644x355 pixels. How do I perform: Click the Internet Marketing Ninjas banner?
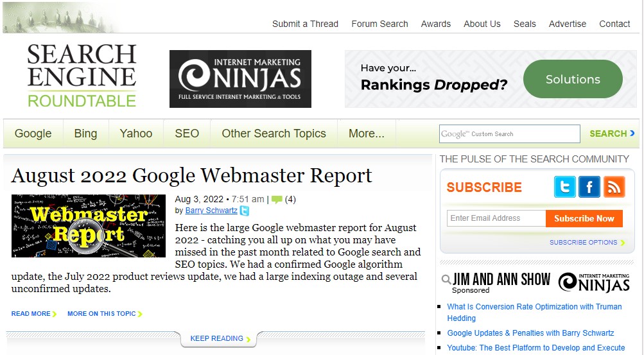240,79
